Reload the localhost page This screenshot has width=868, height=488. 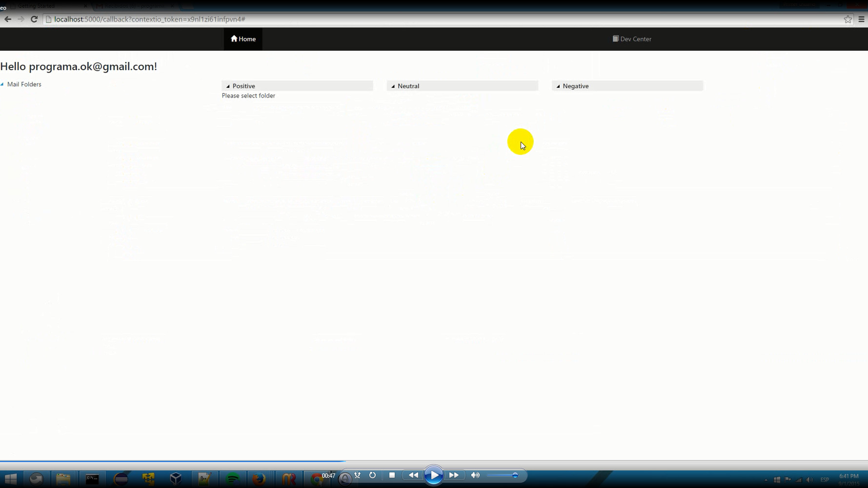coord(34,19)
